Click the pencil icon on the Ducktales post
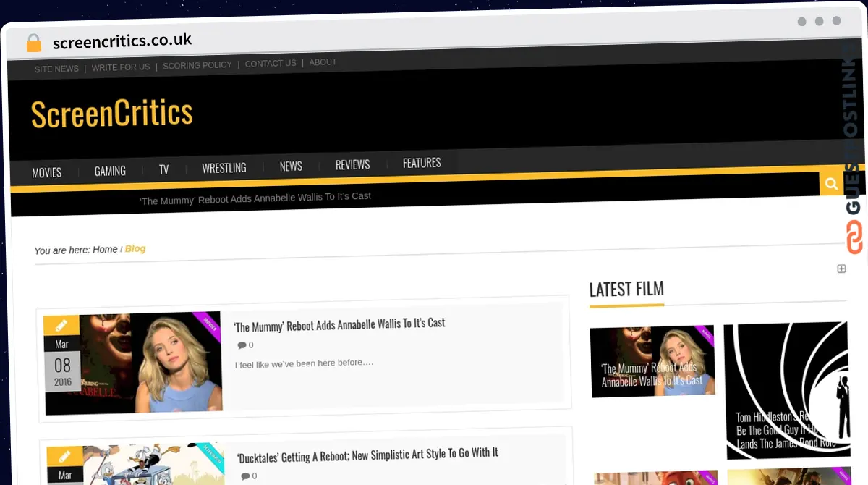The height and width of the screenshot is (485, 868). (64, 456)
